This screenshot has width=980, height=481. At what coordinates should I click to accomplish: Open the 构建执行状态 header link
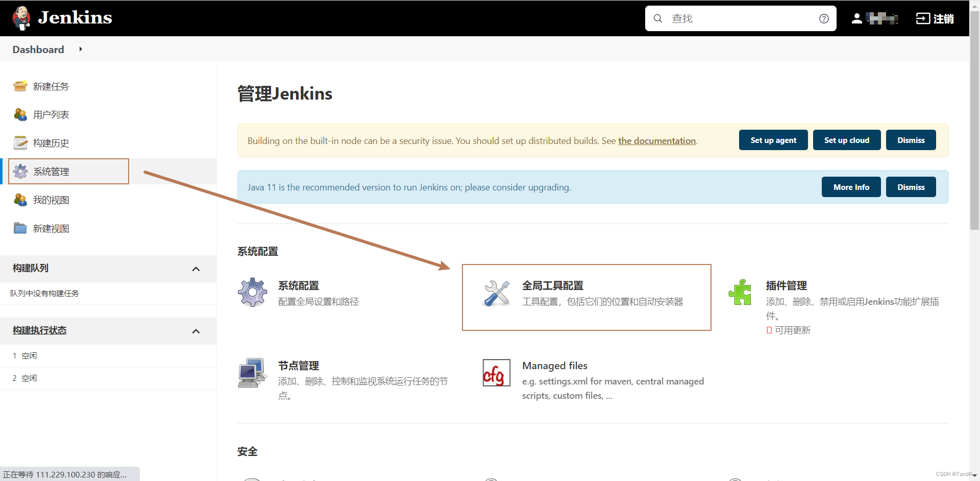(40, 330)
